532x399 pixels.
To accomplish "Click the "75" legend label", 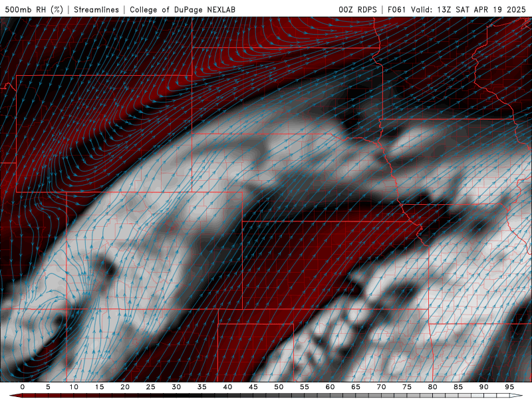I will tap(407, 387).
